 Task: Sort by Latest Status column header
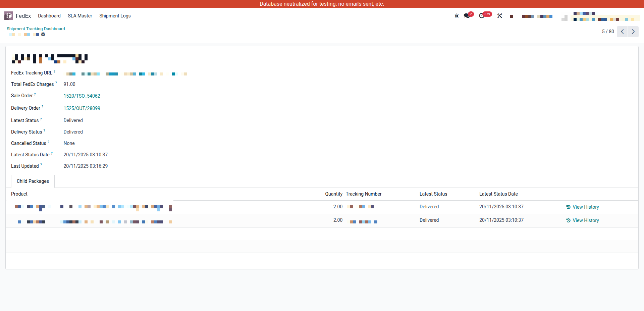[x=433, y=194]
